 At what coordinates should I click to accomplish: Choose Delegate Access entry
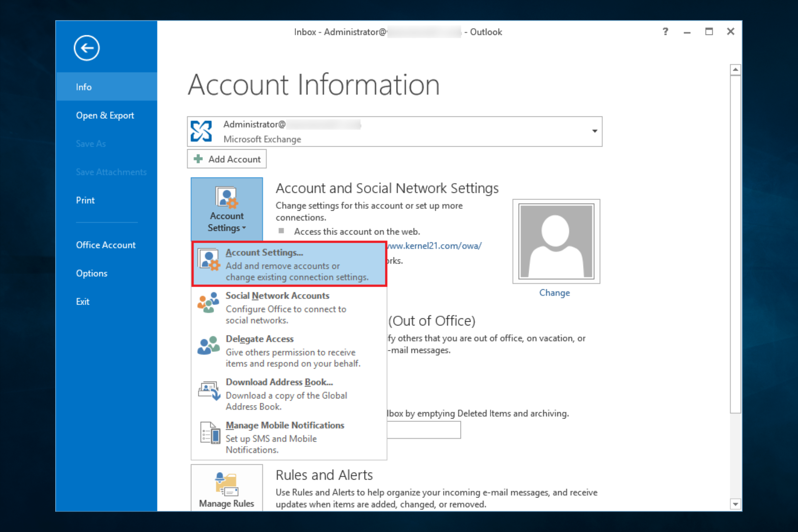click(289, 351)
